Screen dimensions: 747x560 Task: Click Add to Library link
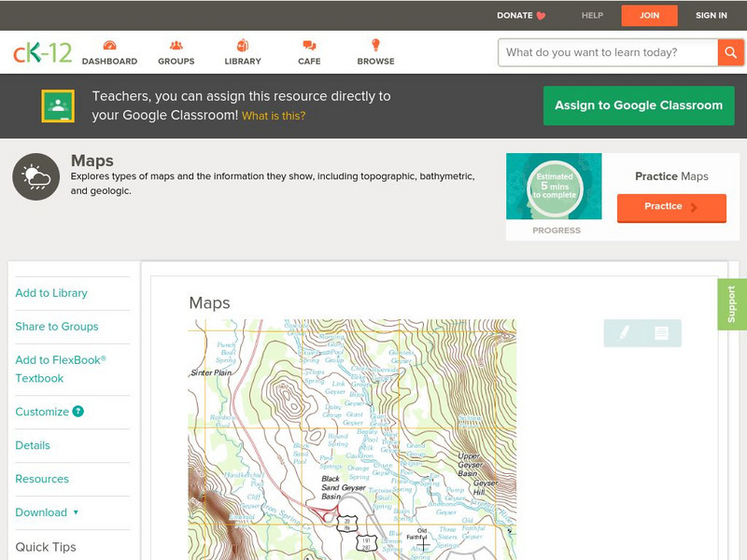[x=51, y=293]
